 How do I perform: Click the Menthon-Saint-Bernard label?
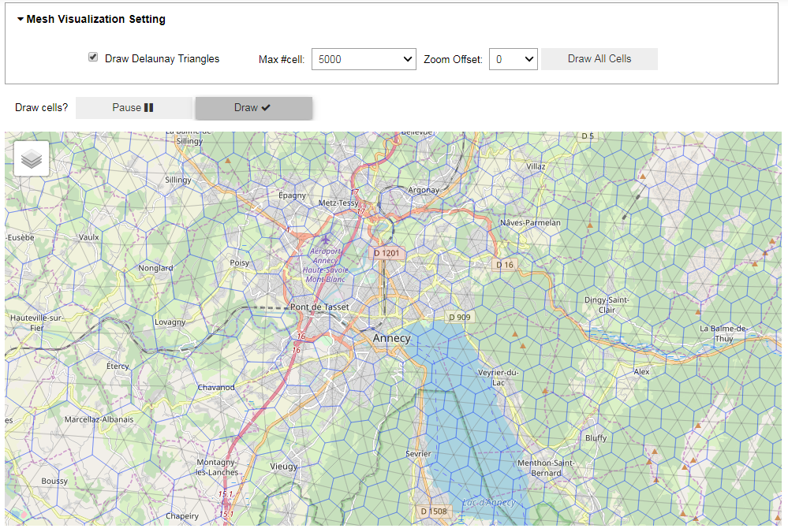[x=546, y=467]
